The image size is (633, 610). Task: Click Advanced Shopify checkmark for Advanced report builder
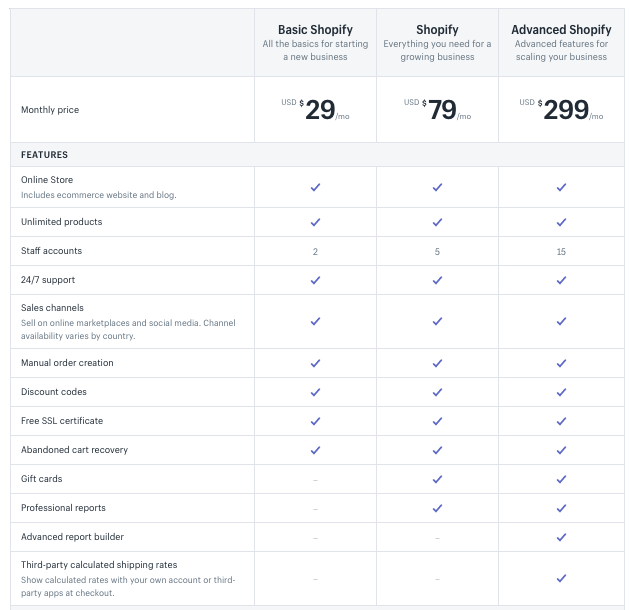click(561, 537)
